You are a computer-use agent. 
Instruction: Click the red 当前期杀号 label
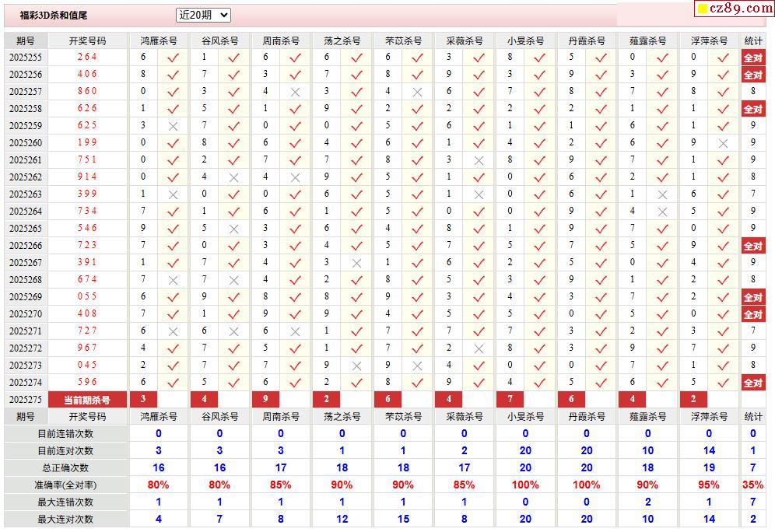pyautogui.click(x=87, y=400)
